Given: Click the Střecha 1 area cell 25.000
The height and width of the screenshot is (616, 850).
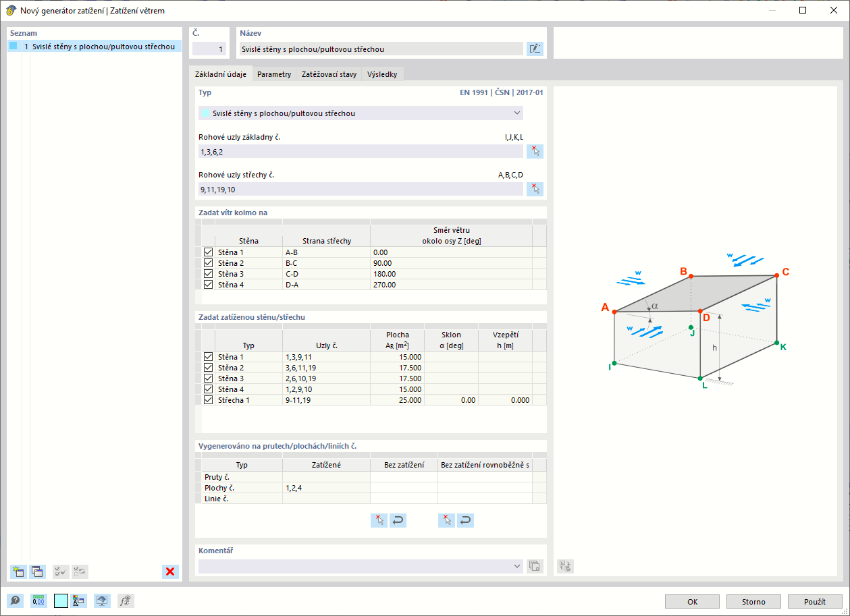Looking at the screenshot, I should [397, 399].
